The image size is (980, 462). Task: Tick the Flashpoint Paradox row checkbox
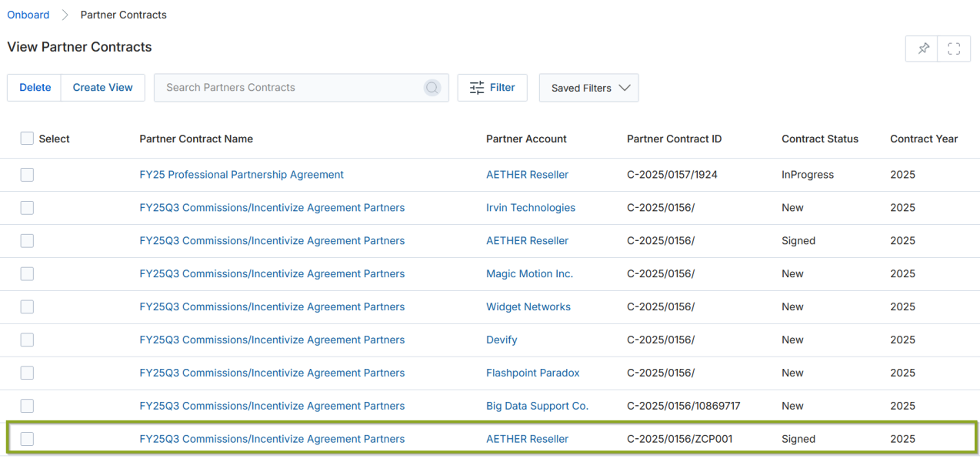[27, 373]
